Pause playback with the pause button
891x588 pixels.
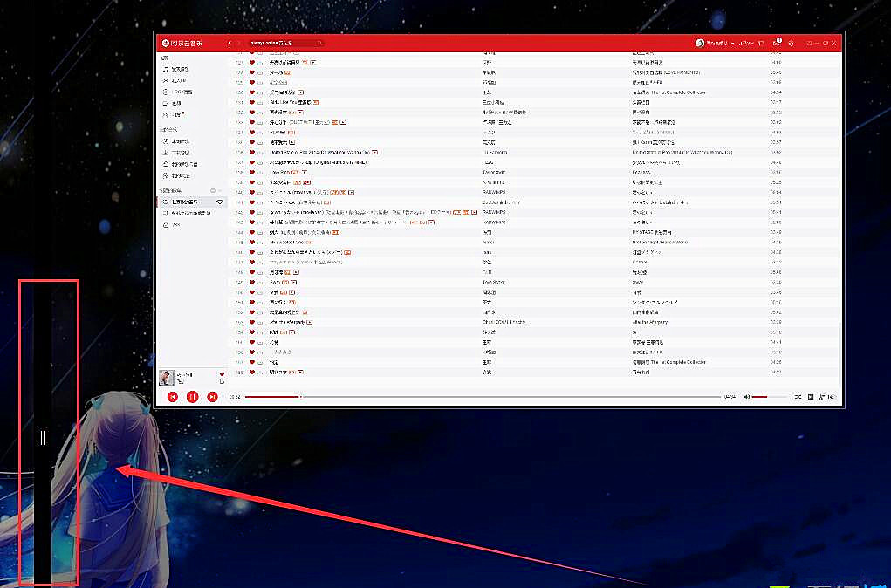click(x=192, y=397)
